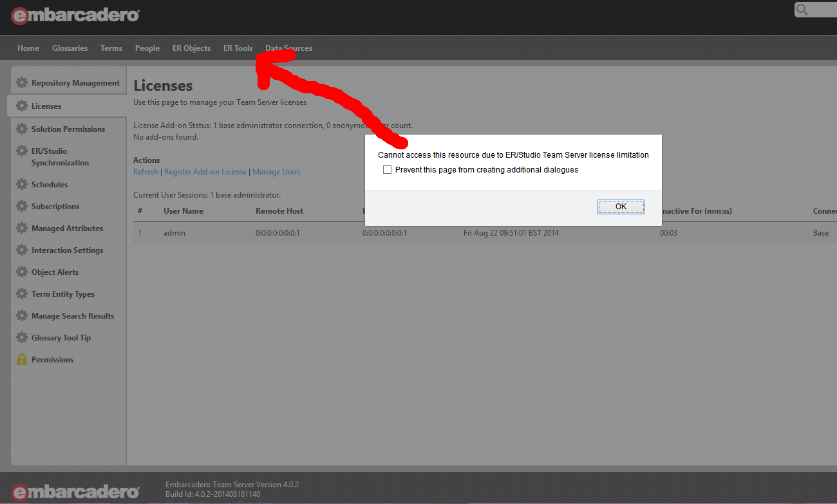Image resolution: width=837 pixels, height=504 pixels.
Task: Click the Team Server Version 4.0.2 text
Action: click(x=232, y=484)
